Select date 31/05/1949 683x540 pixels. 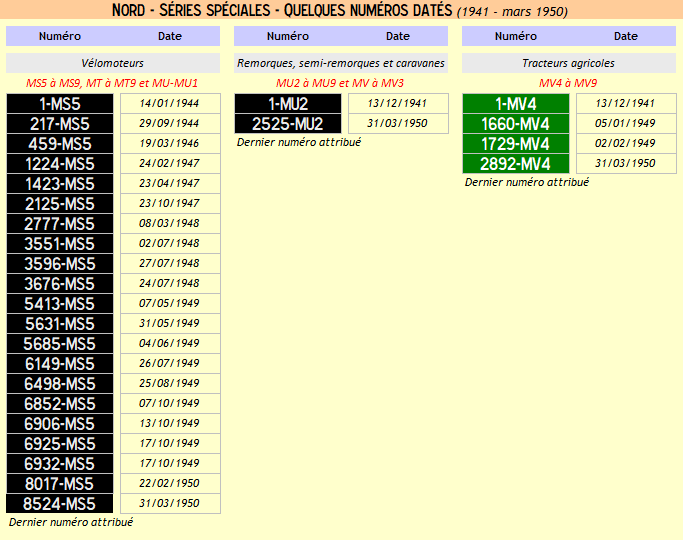coord(170,324)
